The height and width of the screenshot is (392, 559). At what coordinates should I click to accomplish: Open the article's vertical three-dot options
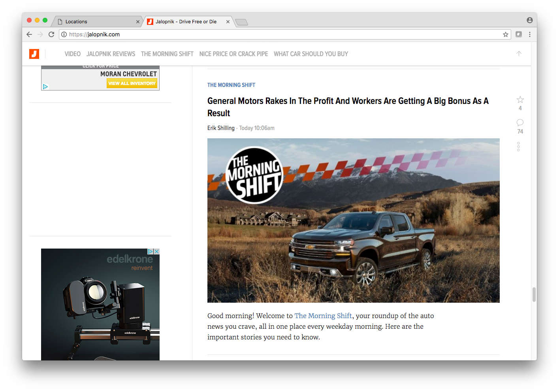point(518,147)
